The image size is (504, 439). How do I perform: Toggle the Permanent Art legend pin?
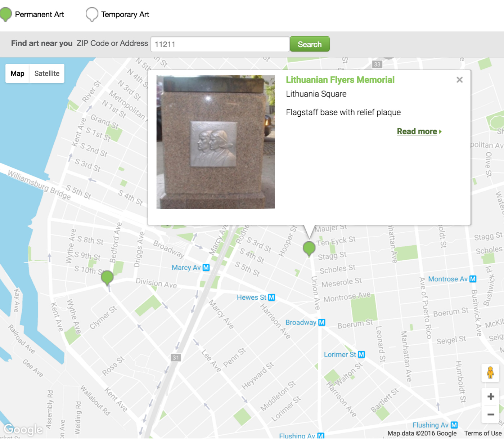[x=5, y=14]
